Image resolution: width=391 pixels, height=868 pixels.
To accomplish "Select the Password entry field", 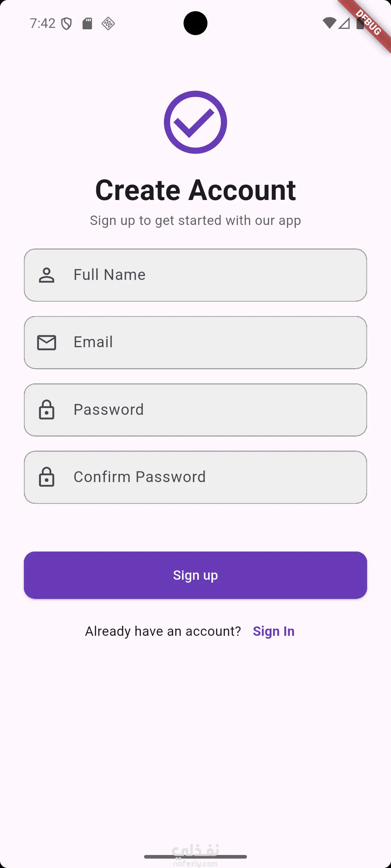I will click(x=217, y=410).
